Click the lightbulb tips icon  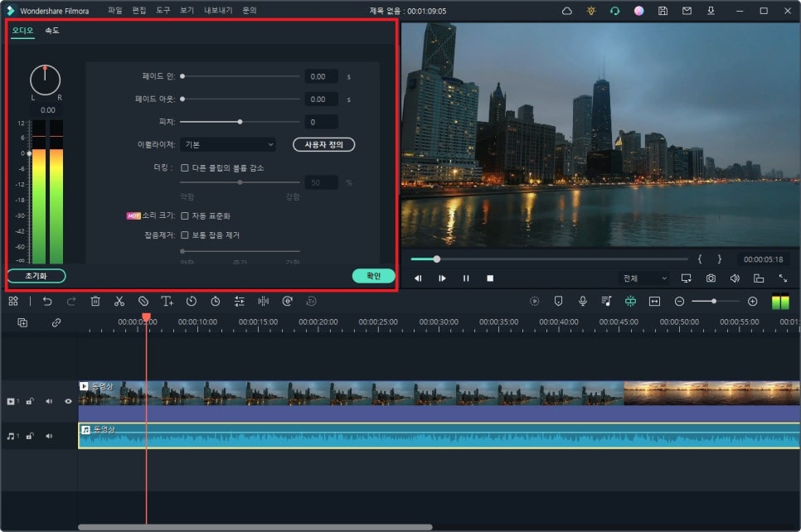pos(591,11)
